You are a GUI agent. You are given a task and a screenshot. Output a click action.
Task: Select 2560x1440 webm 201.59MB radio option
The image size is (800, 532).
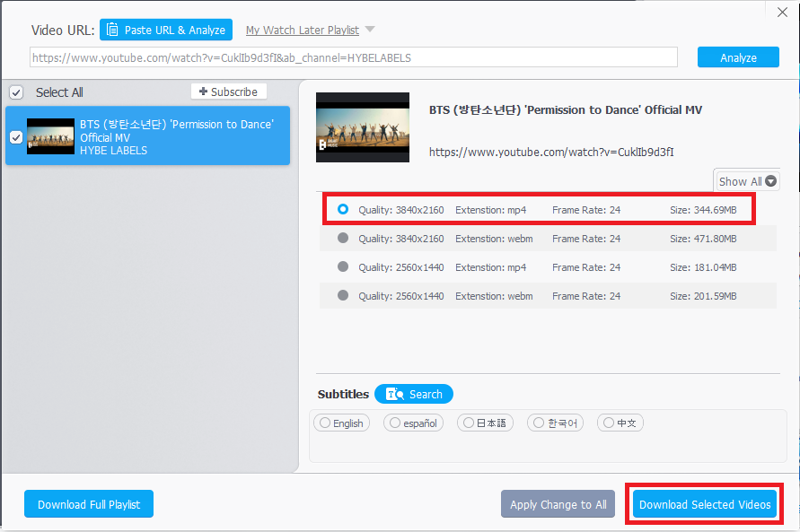point(343,295)
